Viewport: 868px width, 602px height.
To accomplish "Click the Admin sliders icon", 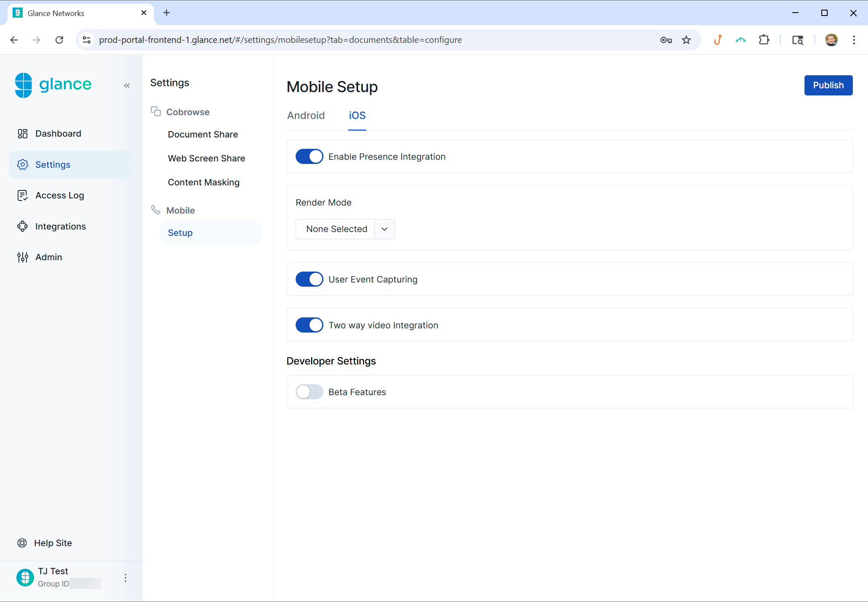I will (x=22, y=257).
